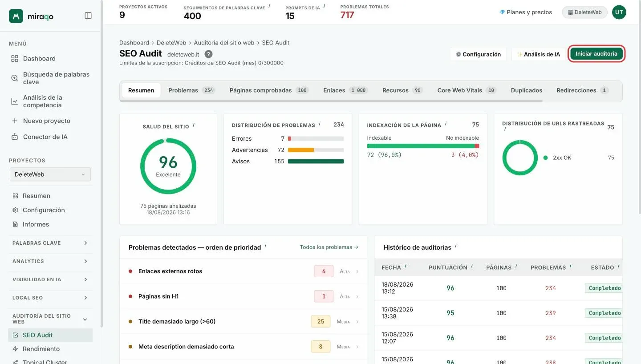Click the Configuración gear icon in sidebar
Image resolution: width=641 pixels, height=364 pixels.
click(15, 210)
